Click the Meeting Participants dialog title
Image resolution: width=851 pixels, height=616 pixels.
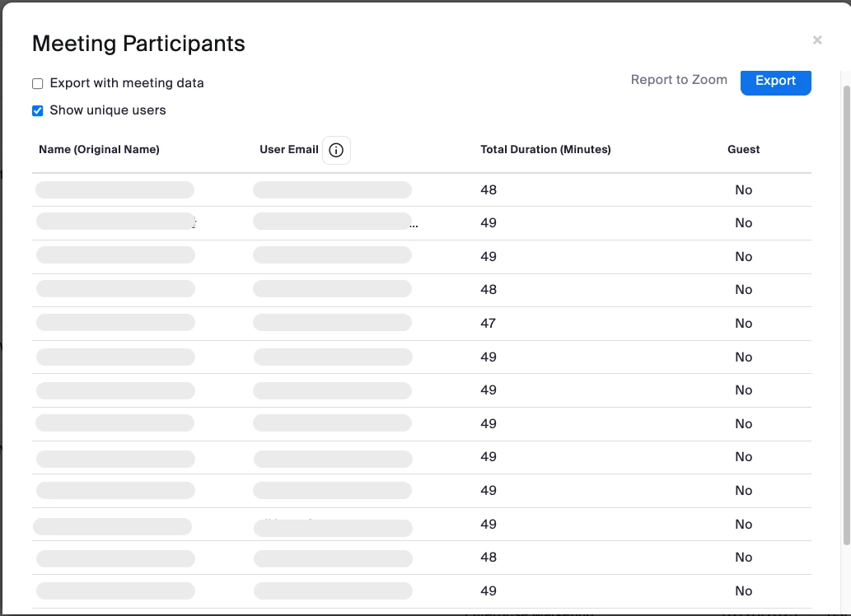(138, 44)
